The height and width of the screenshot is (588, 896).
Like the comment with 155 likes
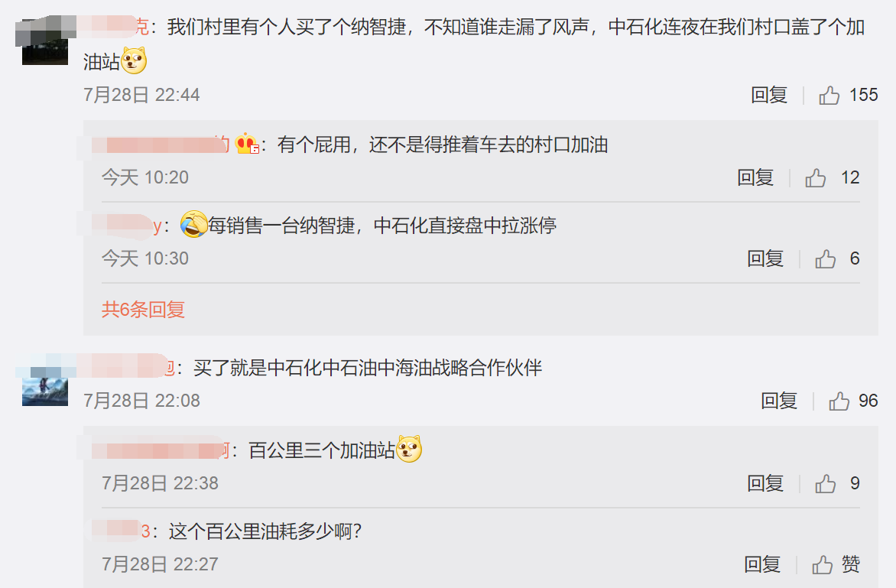829,95
